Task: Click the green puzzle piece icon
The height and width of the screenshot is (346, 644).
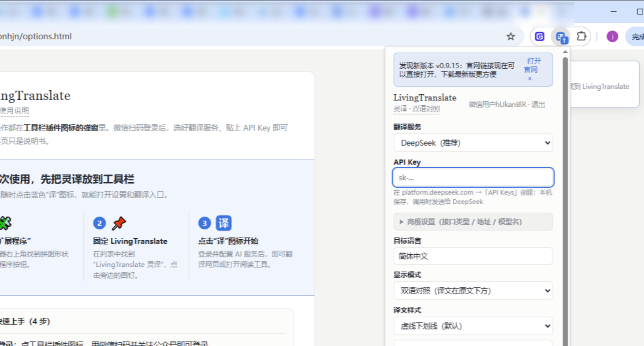Action: click(5, 223)
